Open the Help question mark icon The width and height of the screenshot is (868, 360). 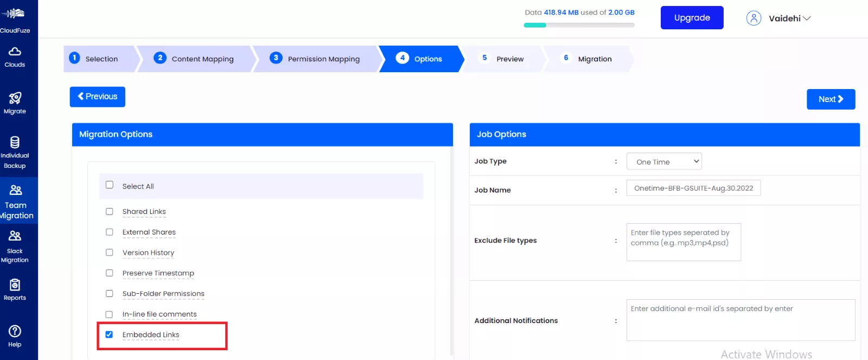click(15, 331)
